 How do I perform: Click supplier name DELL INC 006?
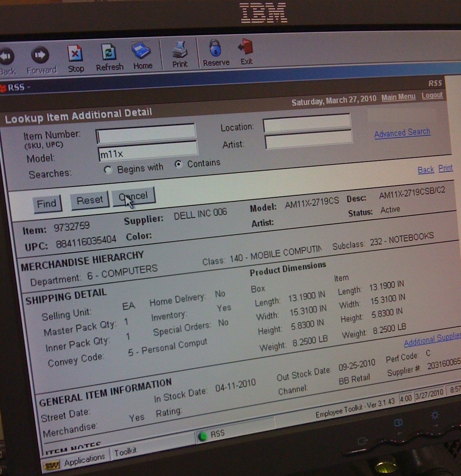coord(200,213)
